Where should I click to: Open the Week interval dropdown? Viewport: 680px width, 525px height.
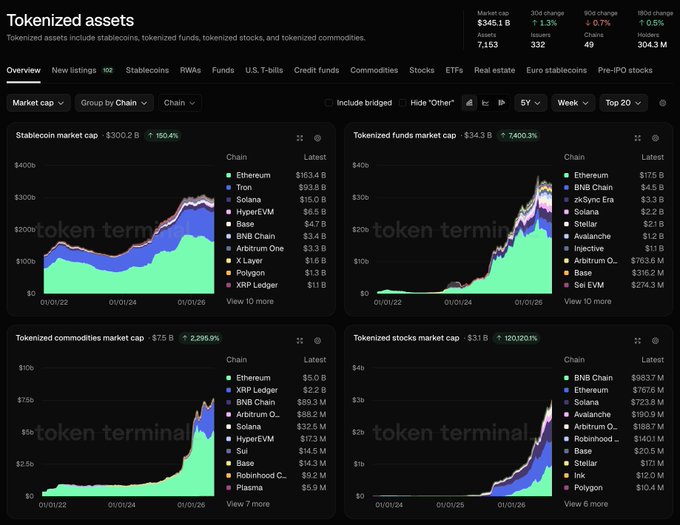[x=573, y=103]
